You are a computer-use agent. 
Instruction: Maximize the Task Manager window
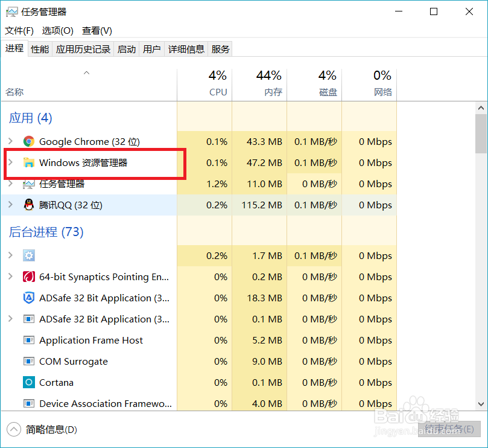434,11
